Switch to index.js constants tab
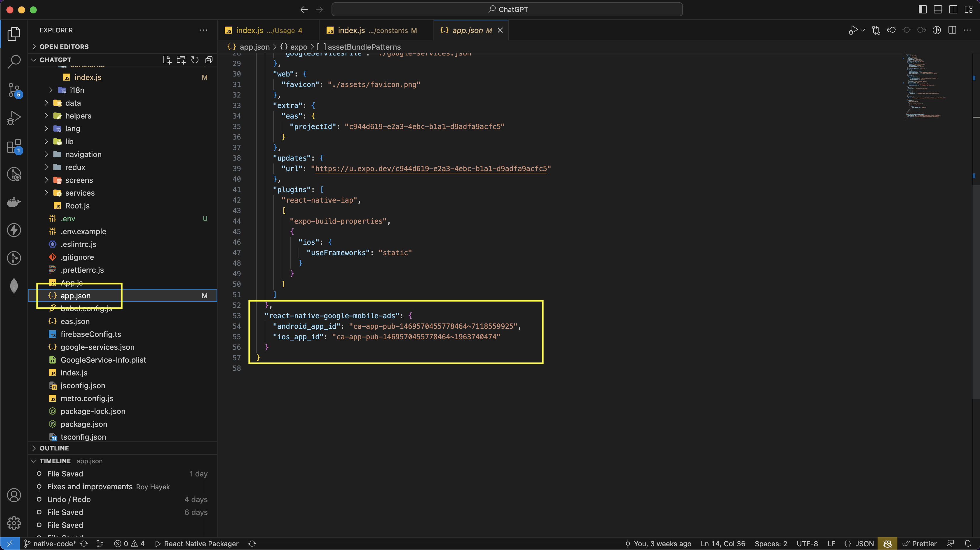 (377, 30)
